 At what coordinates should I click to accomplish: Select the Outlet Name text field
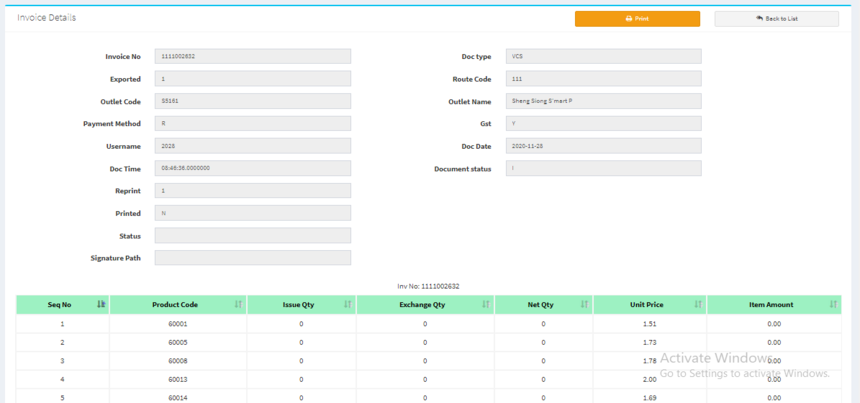pyautogui.click(x=603, y=101)
